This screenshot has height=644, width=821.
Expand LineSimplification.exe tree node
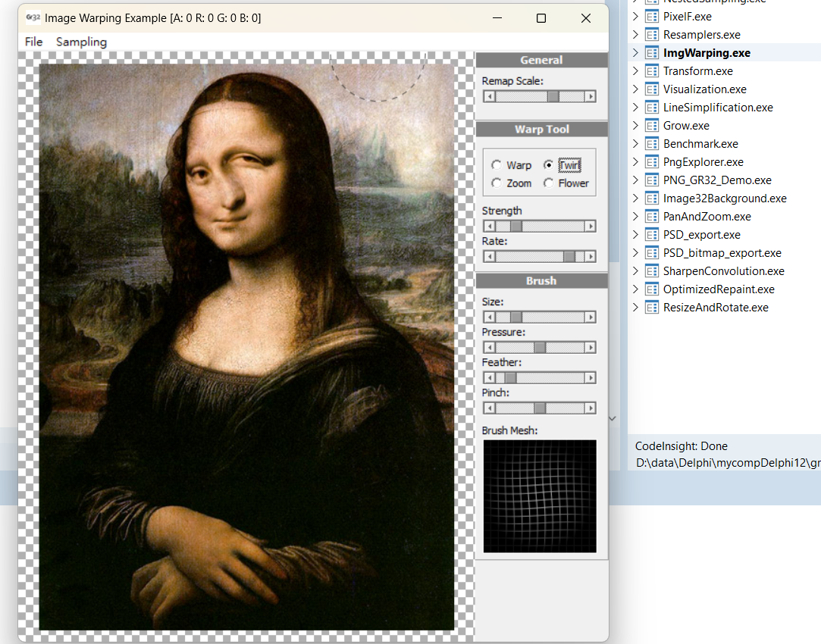(635, 108)
